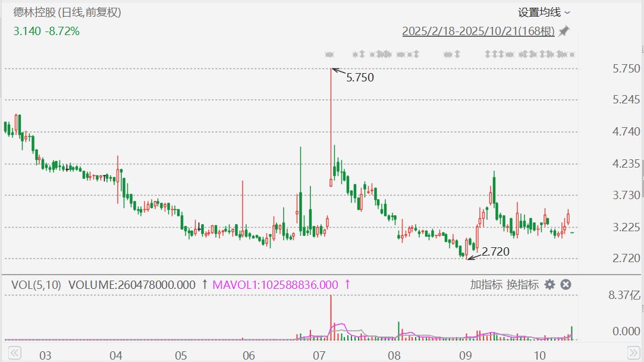Click the first event marker above July peak
Viewport: 644px width, 362px height.
point(329,54)
